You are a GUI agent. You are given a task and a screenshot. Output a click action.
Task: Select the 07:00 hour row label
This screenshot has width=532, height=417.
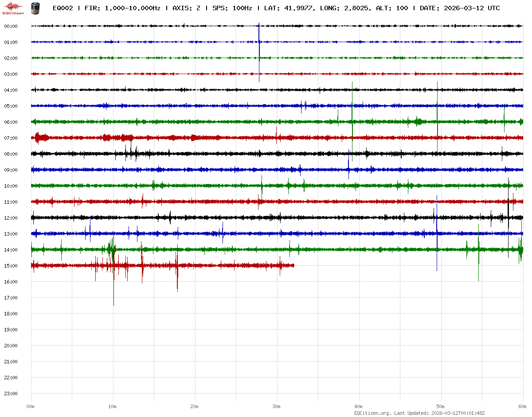coord(11,138)
